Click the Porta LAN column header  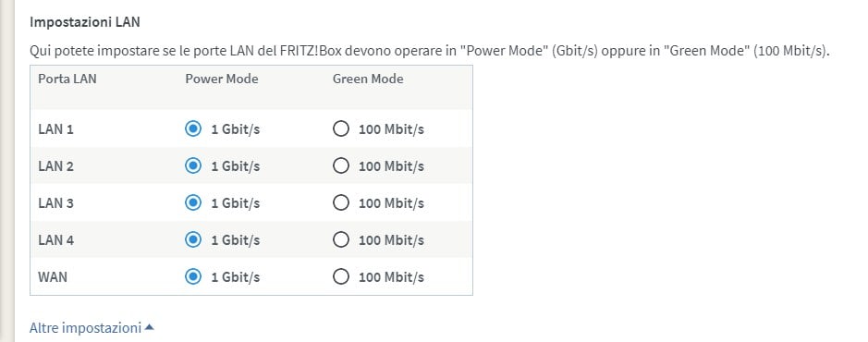[67, 79]
